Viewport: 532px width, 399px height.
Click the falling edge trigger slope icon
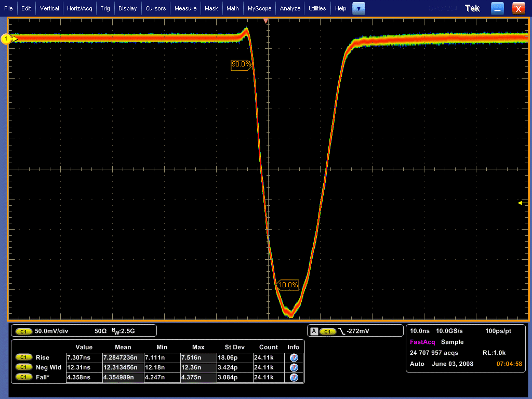tap(341, 331)
